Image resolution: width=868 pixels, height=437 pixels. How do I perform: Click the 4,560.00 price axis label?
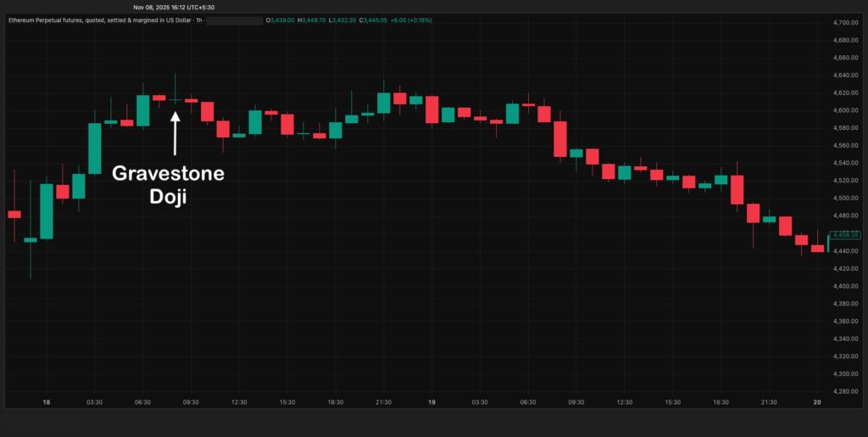[x=845, y=146]
